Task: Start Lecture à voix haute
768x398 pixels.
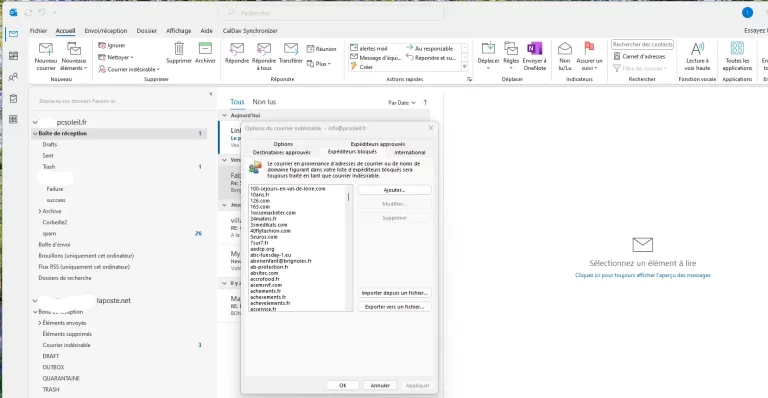Action: [697, 56]
